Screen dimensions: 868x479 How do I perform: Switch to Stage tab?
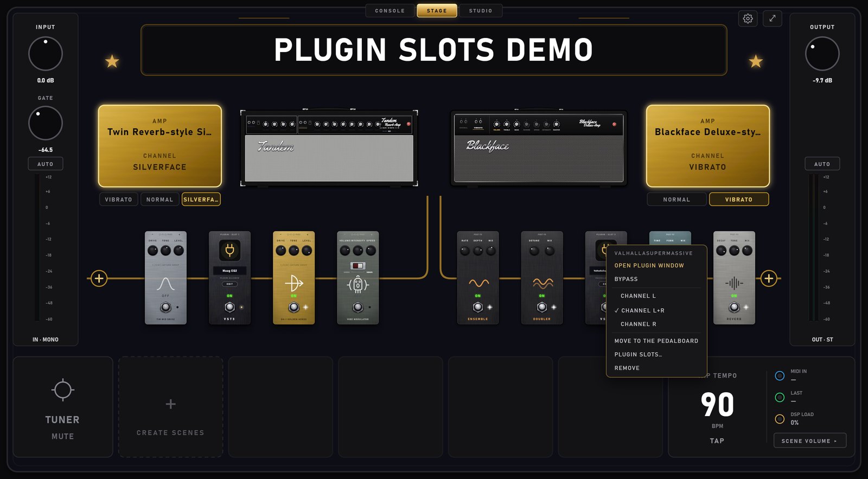437,11
